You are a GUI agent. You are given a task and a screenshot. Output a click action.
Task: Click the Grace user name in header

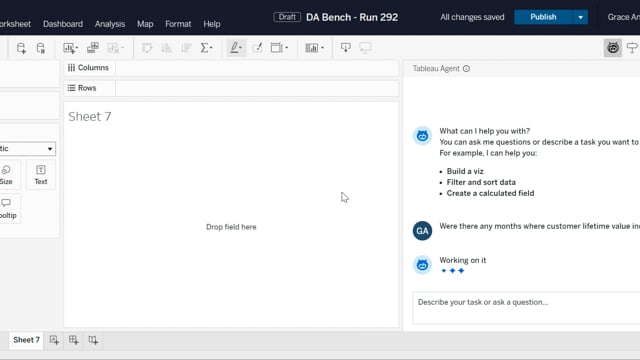click(x=623, y=17)
